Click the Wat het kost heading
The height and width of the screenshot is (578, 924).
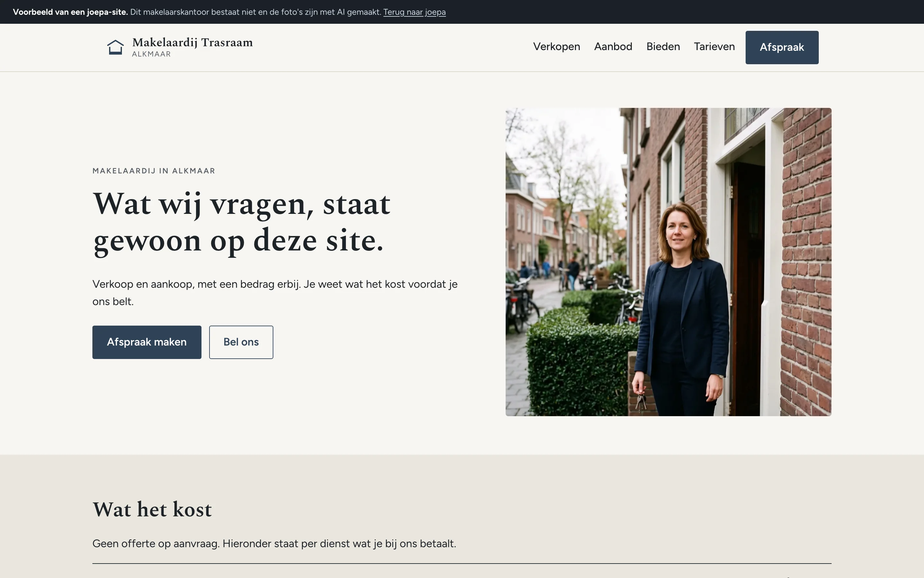(x=152, y=509)
